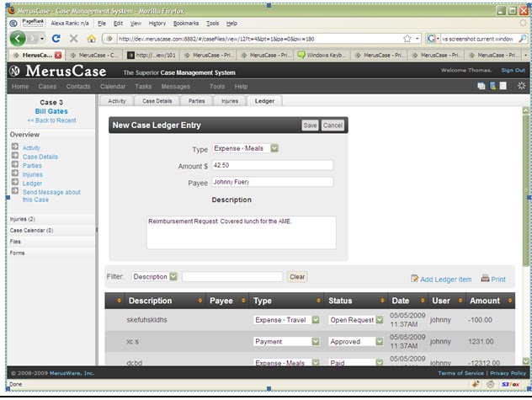This screenshot has height=400, width=532.
Task: Expand the Forms sidebar section
Action: (51, 253)
